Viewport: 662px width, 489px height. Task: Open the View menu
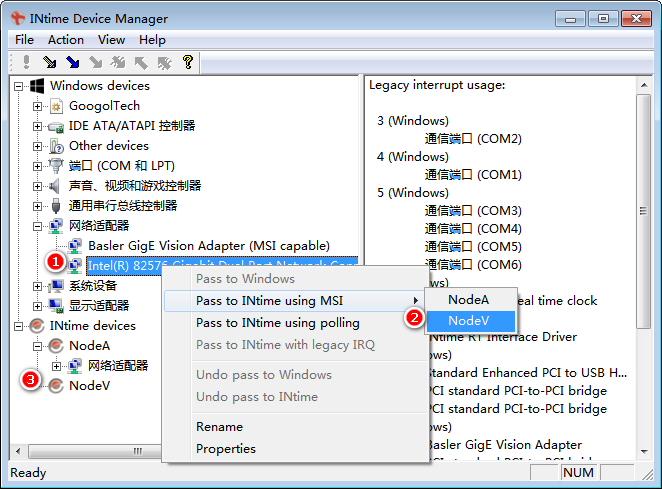point(111,40)
